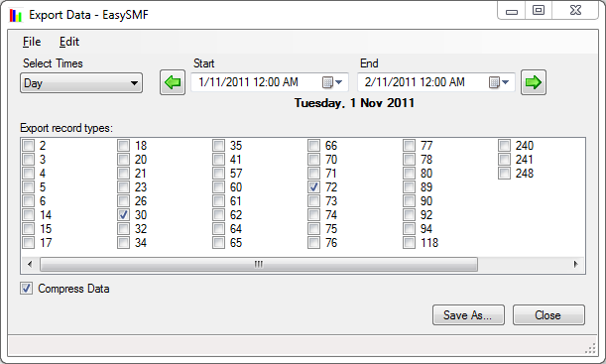Check record type 61
This screenshot has height=364, width=606.
coord(218,201)
